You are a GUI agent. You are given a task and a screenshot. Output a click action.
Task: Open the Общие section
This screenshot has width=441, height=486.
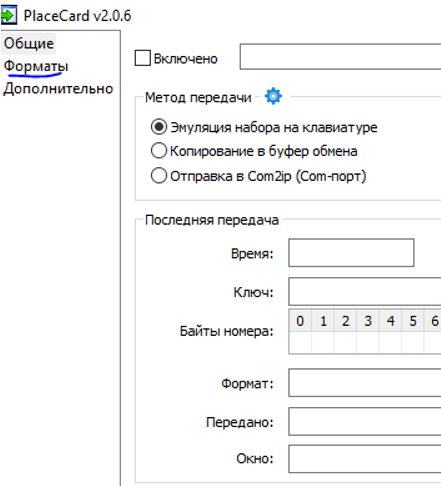point(29,43)
